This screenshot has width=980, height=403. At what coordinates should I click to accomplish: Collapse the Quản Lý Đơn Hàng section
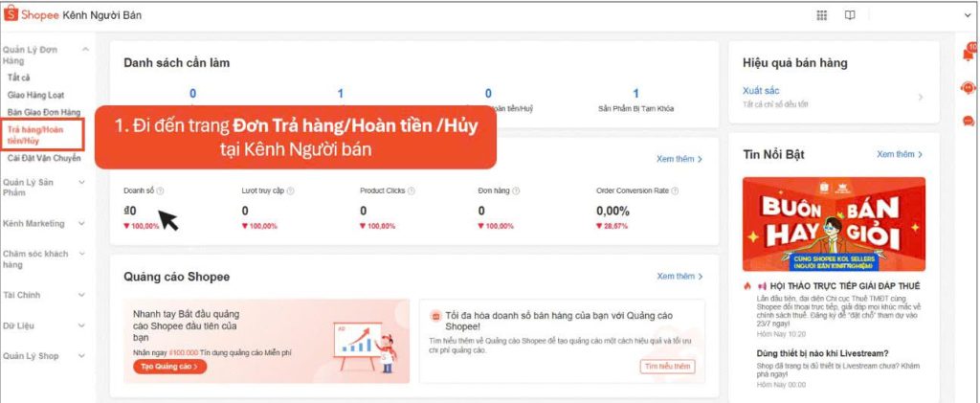(x=85, y=48)
